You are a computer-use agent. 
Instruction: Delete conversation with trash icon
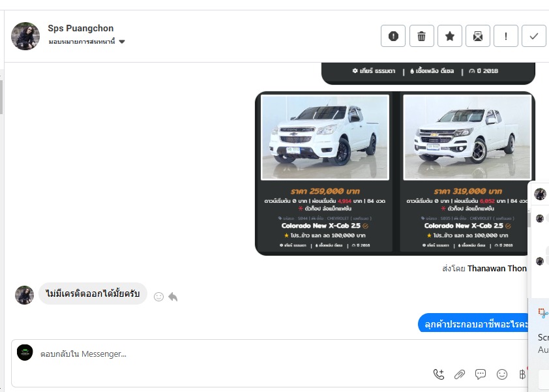click(x=422, y=36)
